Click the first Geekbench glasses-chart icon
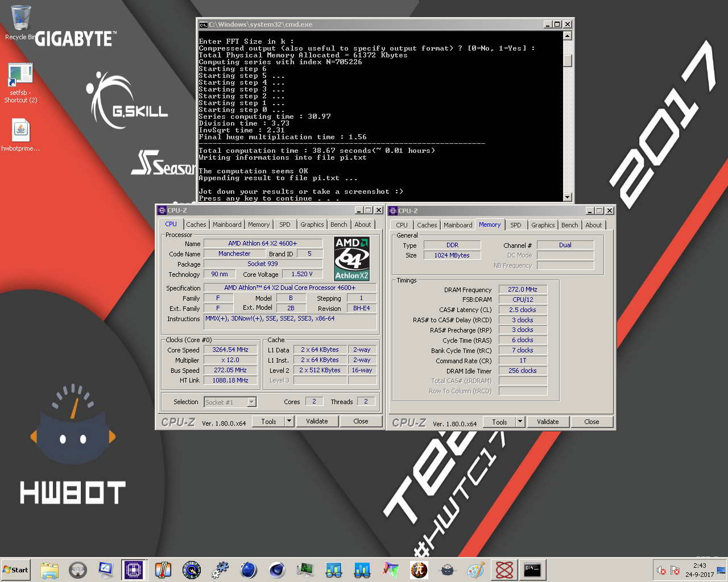This screenshot has height=582, width=728. point(334,569)
